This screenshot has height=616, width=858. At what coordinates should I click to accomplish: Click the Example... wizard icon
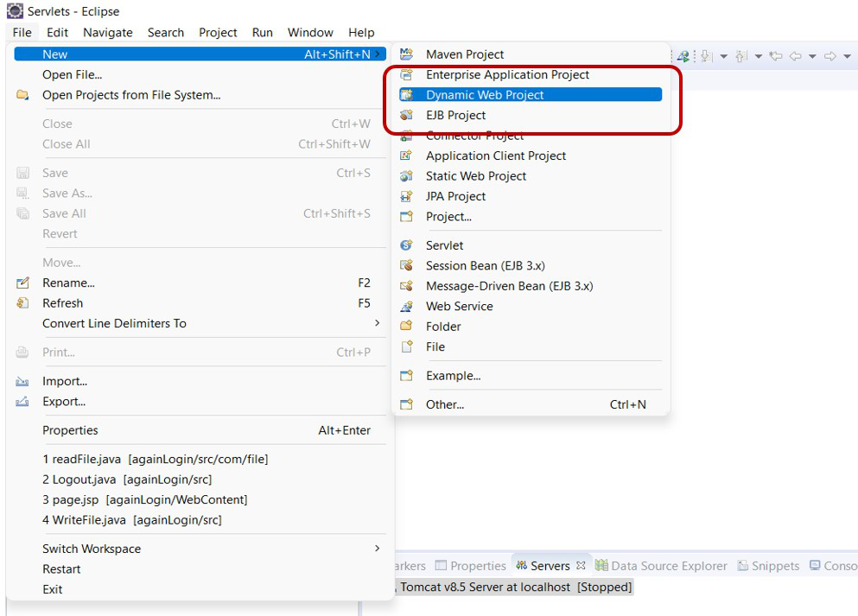coord(406,375)
